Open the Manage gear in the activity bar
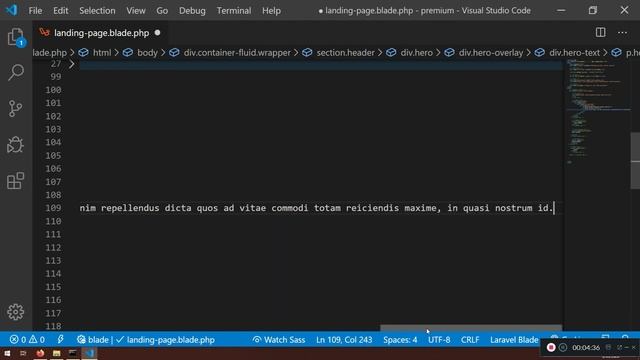640x360 pixels. point(16,312)
